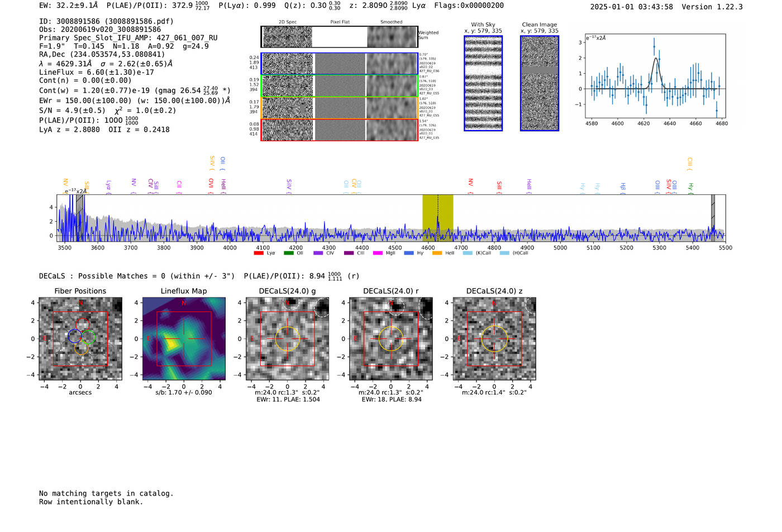
Task: Click the orange fiber circle in Fiber Positions
Action: (x=81, y=348)
